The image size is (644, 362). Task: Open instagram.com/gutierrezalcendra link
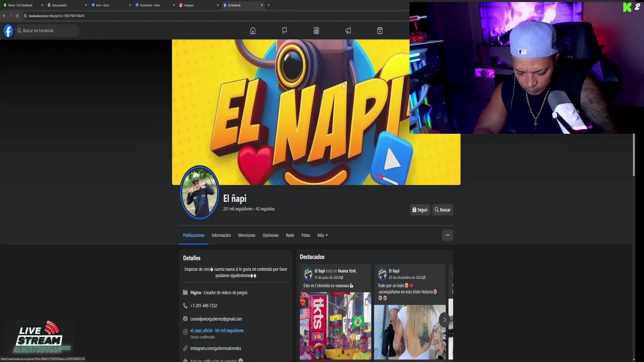click(x=215, y=348)
